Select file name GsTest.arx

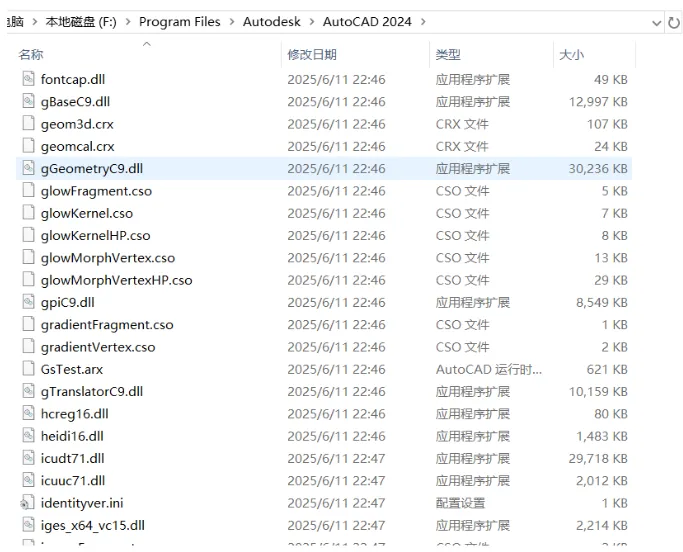(72, 369)
